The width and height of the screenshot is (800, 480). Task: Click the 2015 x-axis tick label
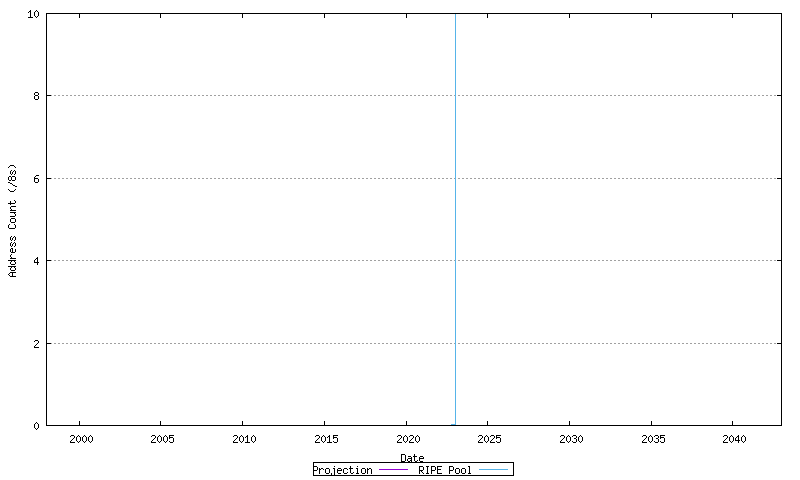(x=325, y=439)
